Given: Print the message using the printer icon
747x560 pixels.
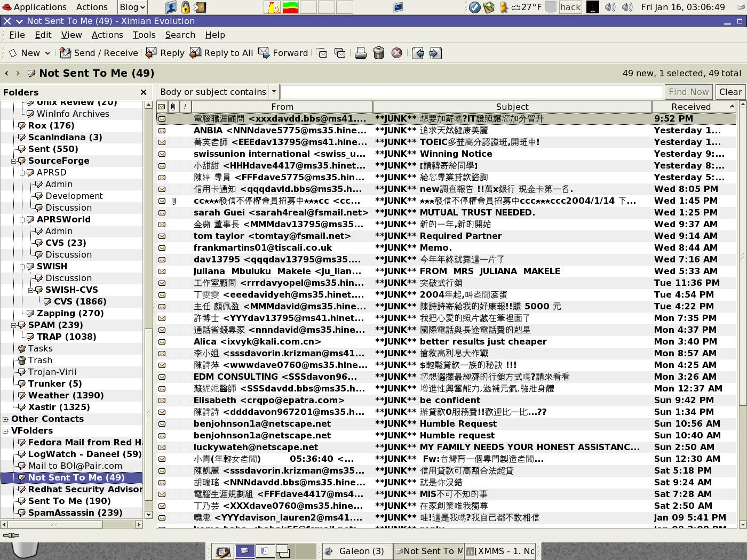Looking at the screenshot, I should click(x=361, y=53).
